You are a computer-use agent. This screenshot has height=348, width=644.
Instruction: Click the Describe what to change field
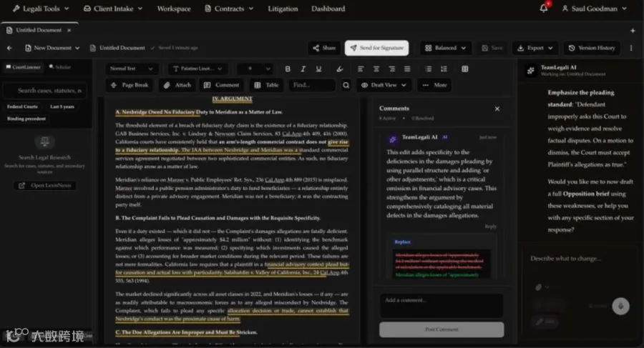pyautogui.click(x=580, y=259)
